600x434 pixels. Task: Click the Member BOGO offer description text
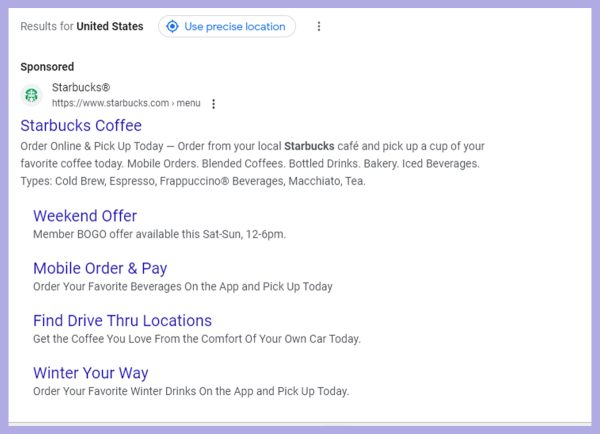[159, 234]
